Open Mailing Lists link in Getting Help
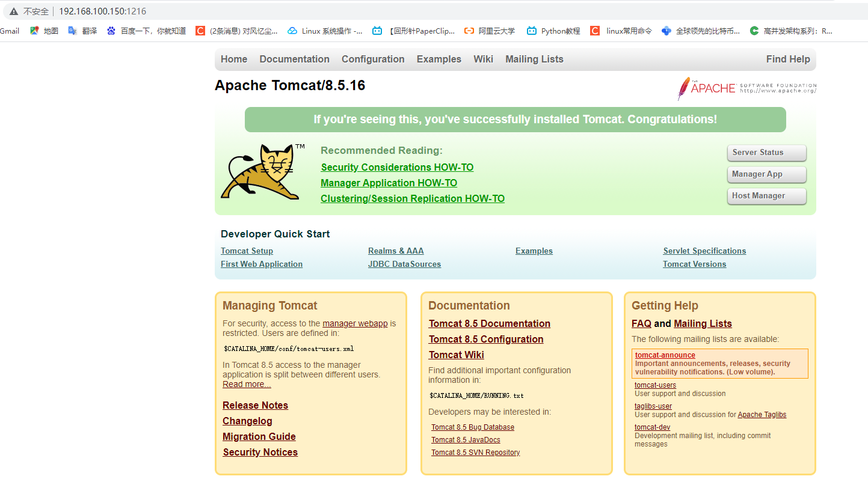868x485 pixels. click(x=703, y=323)
